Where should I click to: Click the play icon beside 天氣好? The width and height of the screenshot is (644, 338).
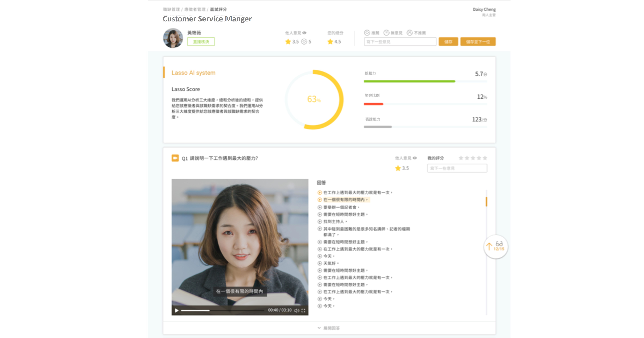click(x=320, y=263)
